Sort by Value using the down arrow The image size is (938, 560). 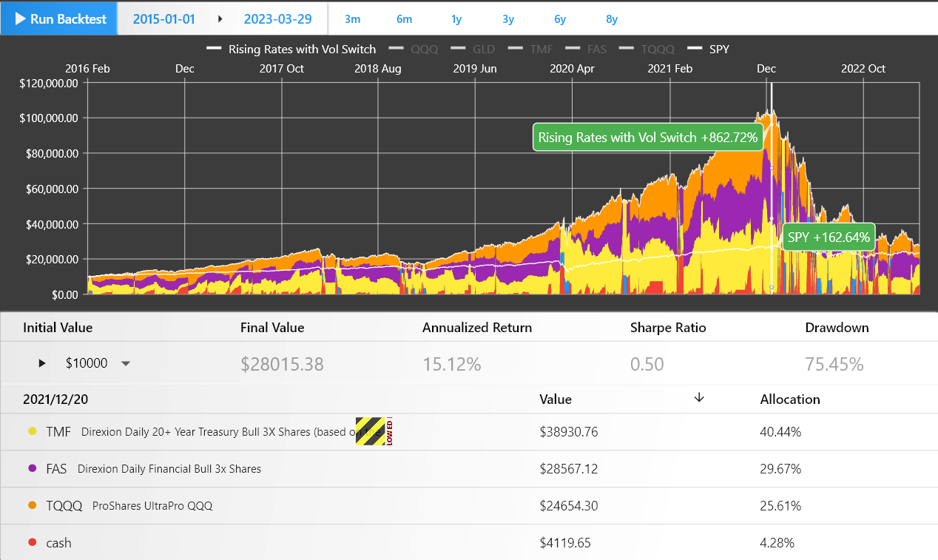[x=699, y=398]
